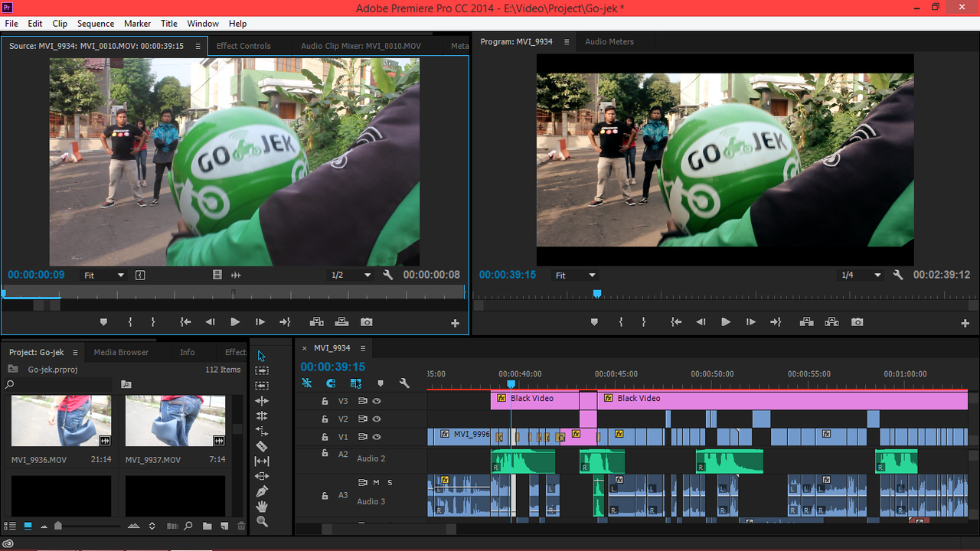980x551 pixels.
Task: Mute audio track A3
Action: (376, 483)
